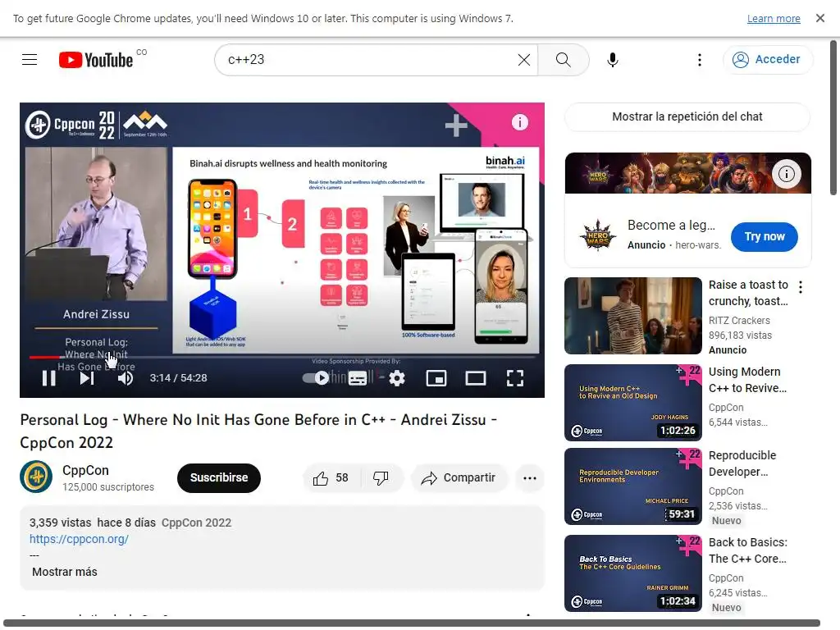Open Using Modern C++ to Revive title
840x630 pixels.
click(747, 380)
